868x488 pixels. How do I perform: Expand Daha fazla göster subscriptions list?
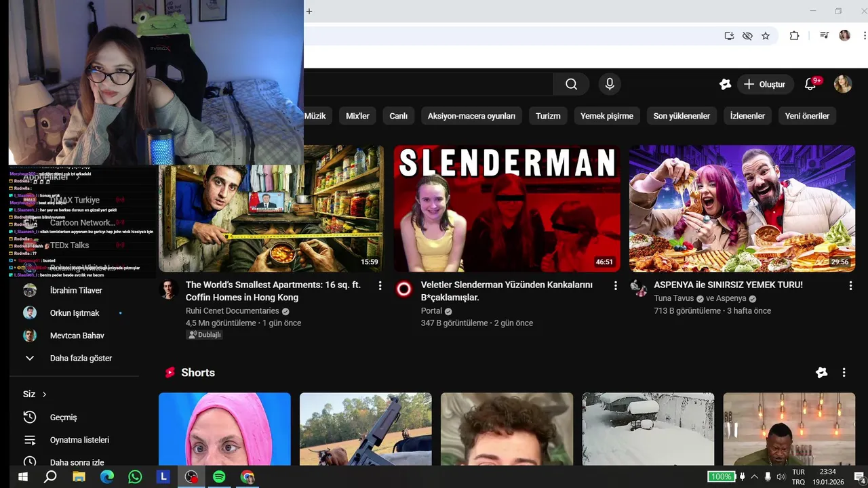pyautogui.click(x=74, y=358)
